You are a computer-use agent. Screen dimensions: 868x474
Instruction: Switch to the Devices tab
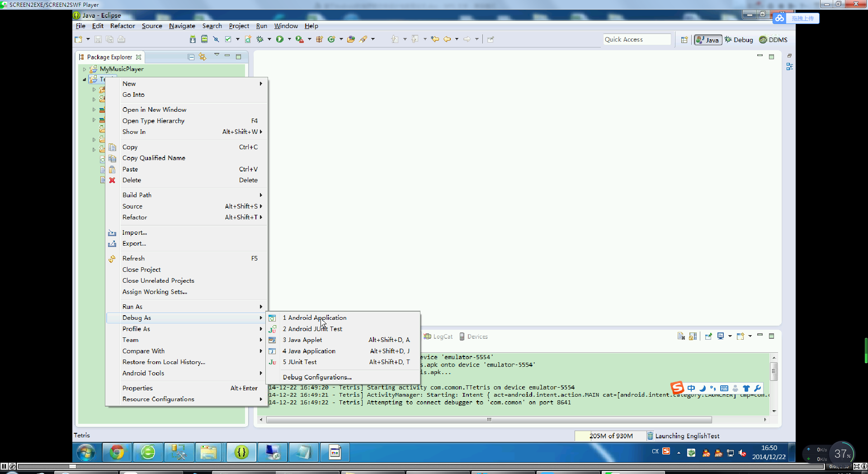(x=473, y=337)
